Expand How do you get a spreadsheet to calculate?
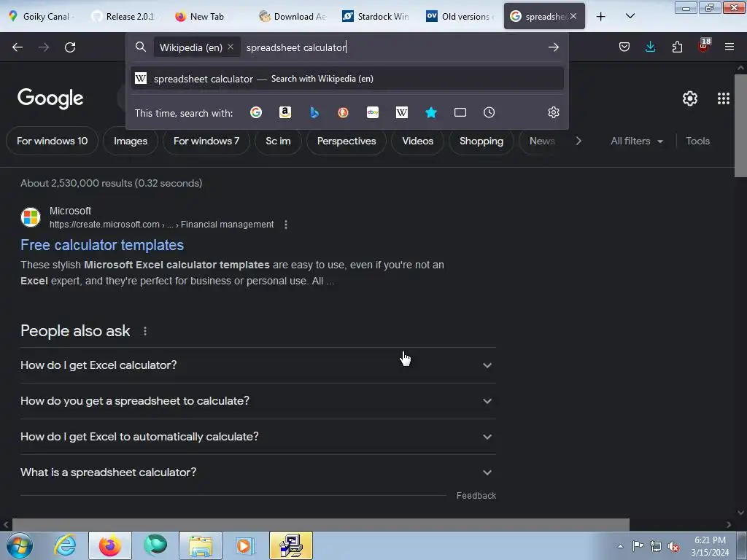 pyautogui.click(x=258, y=401)
